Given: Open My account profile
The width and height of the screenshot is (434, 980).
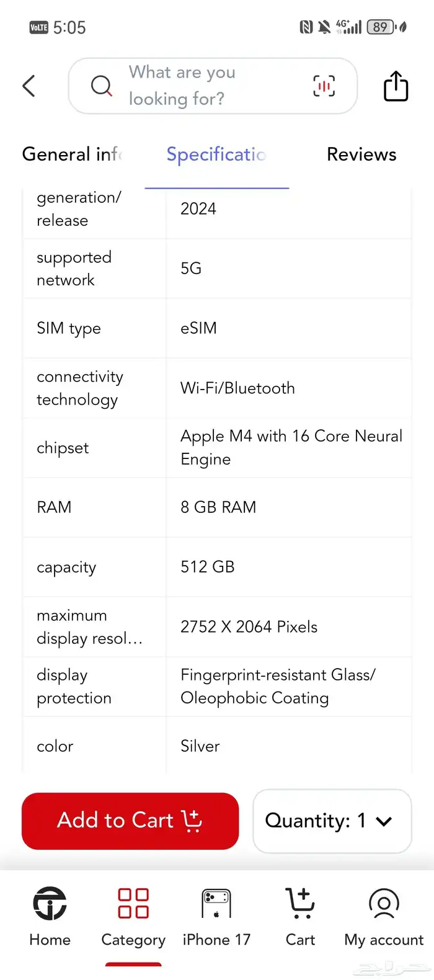Looking at the screenshot, I should coord(384,915).
